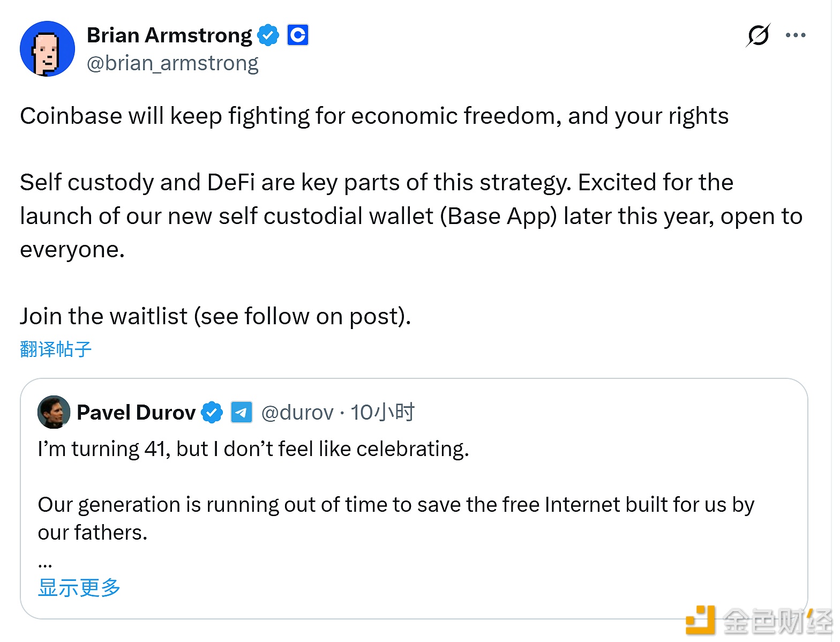Screen dimensions: 840x642
Task: Click the 10小时 timestamp on quoted post
Action: coord(382,413)
